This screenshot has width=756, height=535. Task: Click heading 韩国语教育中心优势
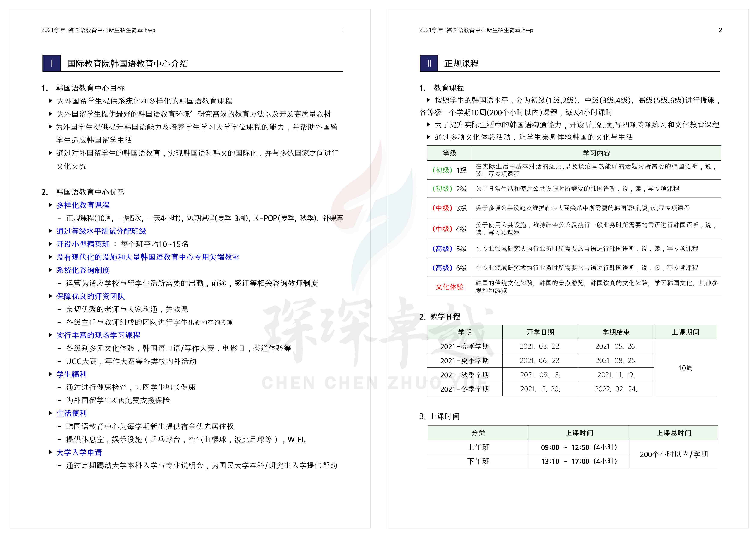point(90,192)
